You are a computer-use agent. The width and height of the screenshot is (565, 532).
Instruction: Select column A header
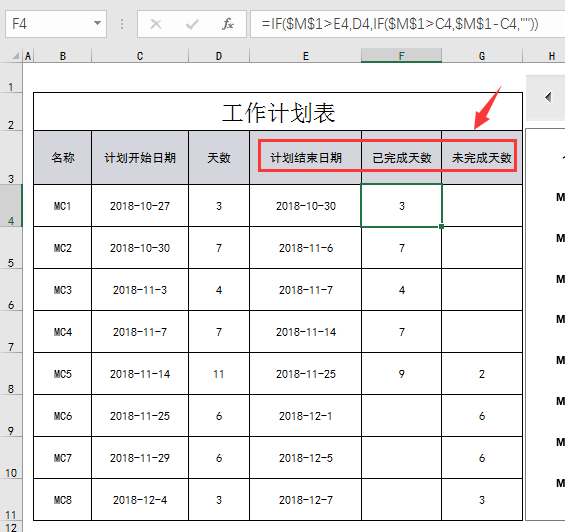[x=28, y=56]
